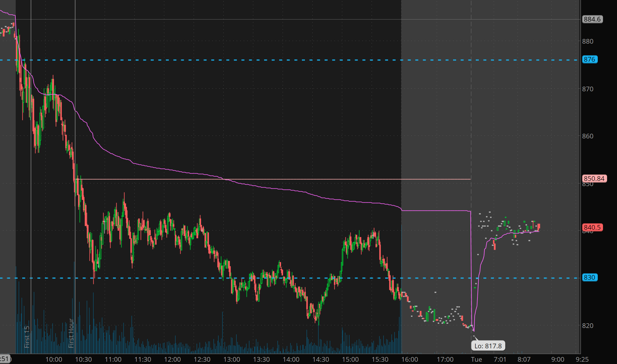The width and height of the screenshot is (617, 364).
Task: Click the 880 price axis label
Action: tap(587, 41)
